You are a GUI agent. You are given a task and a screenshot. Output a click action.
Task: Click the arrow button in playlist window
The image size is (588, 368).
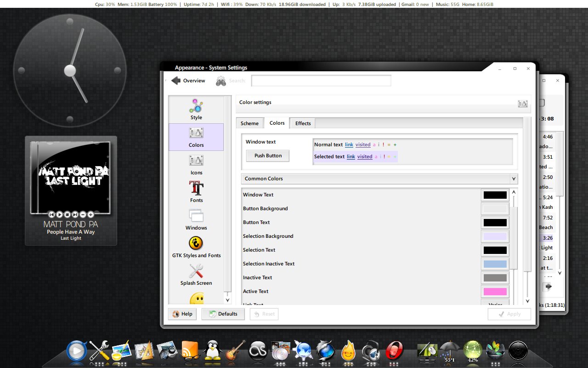click(547, 287)
